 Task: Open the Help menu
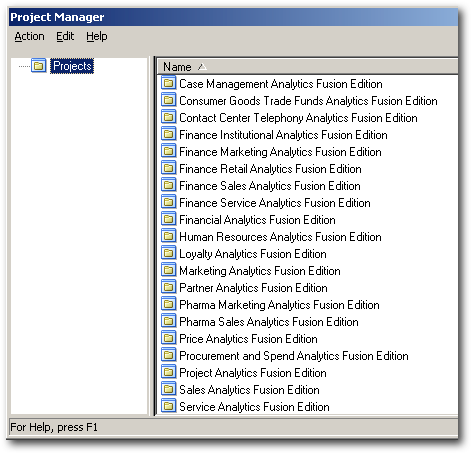[97, 36]
